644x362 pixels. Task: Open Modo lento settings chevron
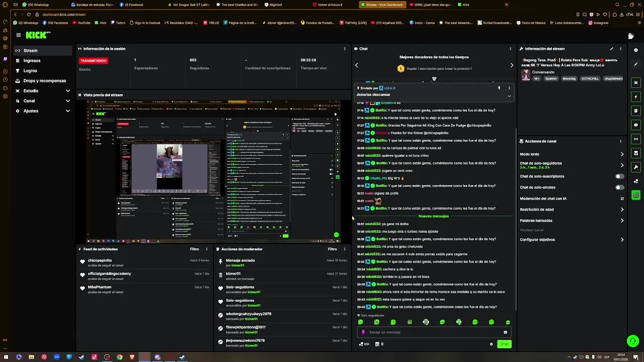point(622,154)
